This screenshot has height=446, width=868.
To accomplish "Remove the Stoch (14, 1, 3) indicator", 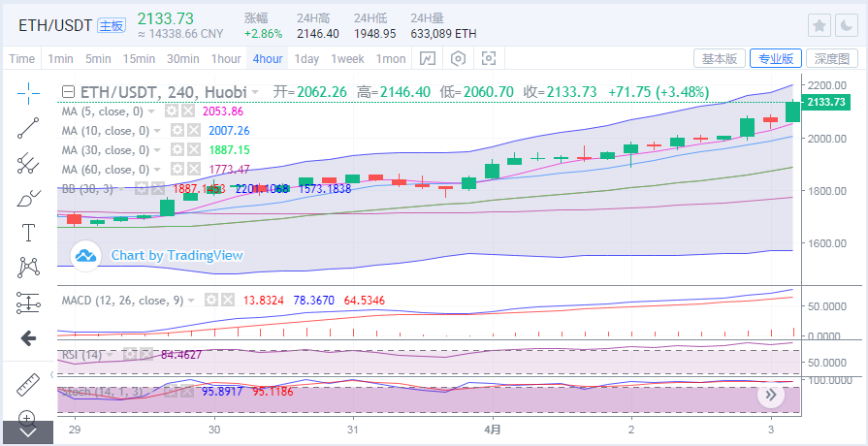I will point(187,391).
